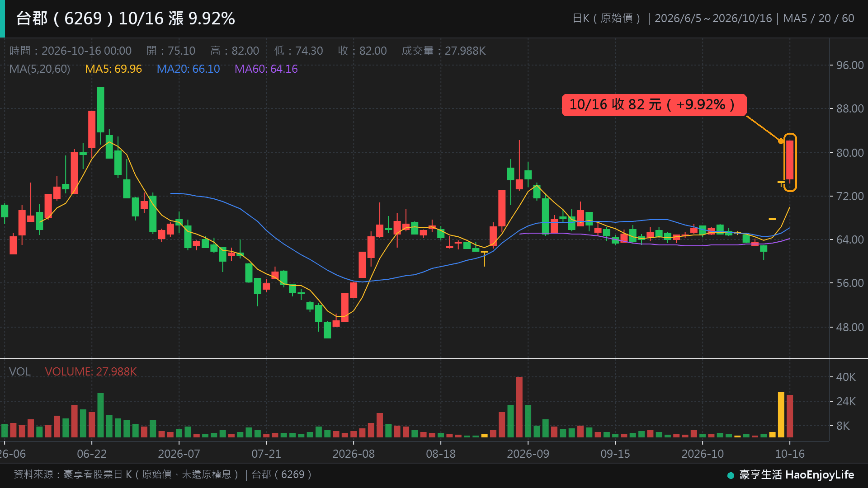Screen dimensions: 868x488
Task: Click the 06-22 date axis label
Action: [92, 454]
